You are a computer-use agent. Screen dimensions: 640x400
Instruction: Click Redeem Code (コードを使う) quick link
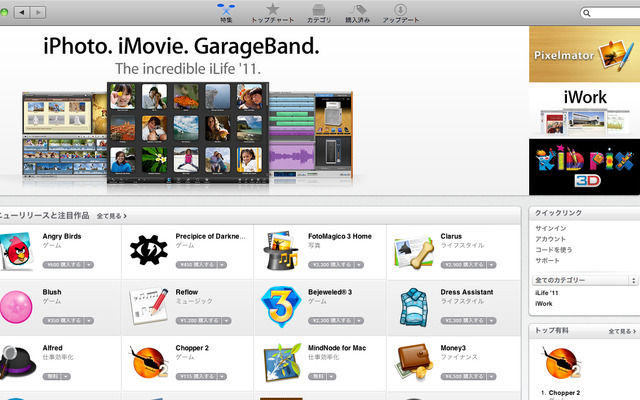(x=553, y=249)
